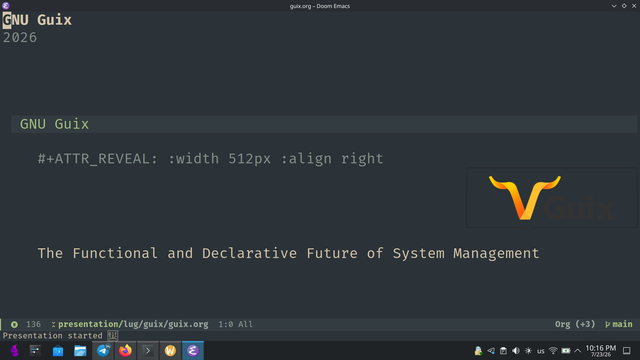Click the main git branch indicator

pyautogui.click(x=619, y=324)
